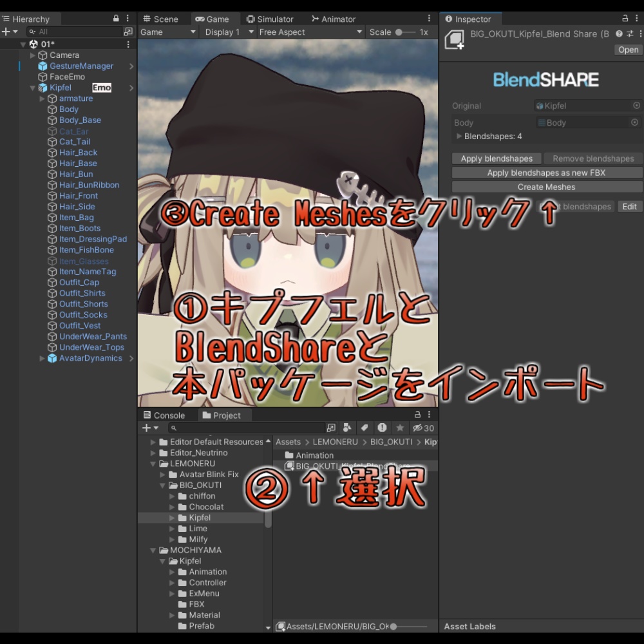
Task: Collapse the MOCHIYAMA folder in Project
Action: point(153,550)
